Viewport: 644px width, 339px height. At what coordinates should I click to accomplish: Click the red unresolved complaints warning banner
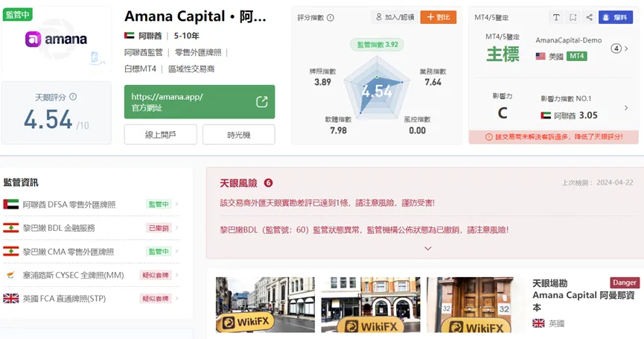tap(554, 137)
